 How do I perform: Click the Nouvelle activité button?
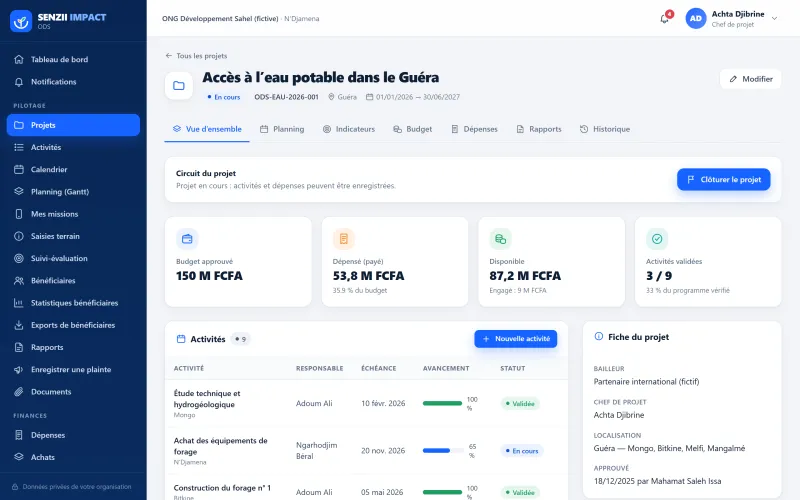516,339
